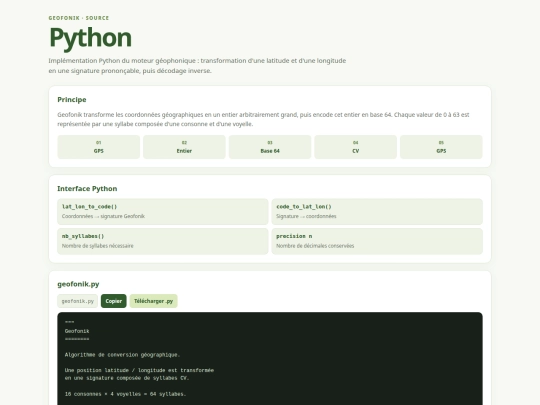
Task: Click the Principe paragraph starting 'Geofonik transforme les coordonnées'
Action: tap(263, 119)
